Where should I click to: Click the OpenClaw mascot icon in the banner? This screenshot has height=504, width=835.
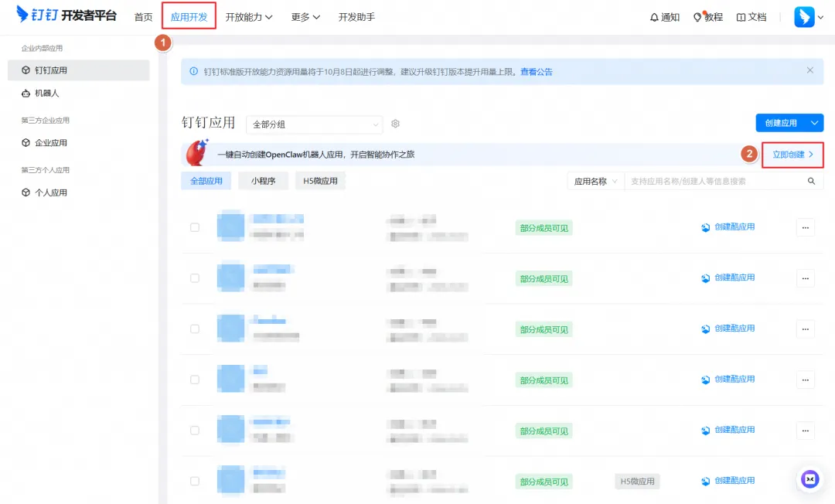pyautogui.click(x=197, y=153)
